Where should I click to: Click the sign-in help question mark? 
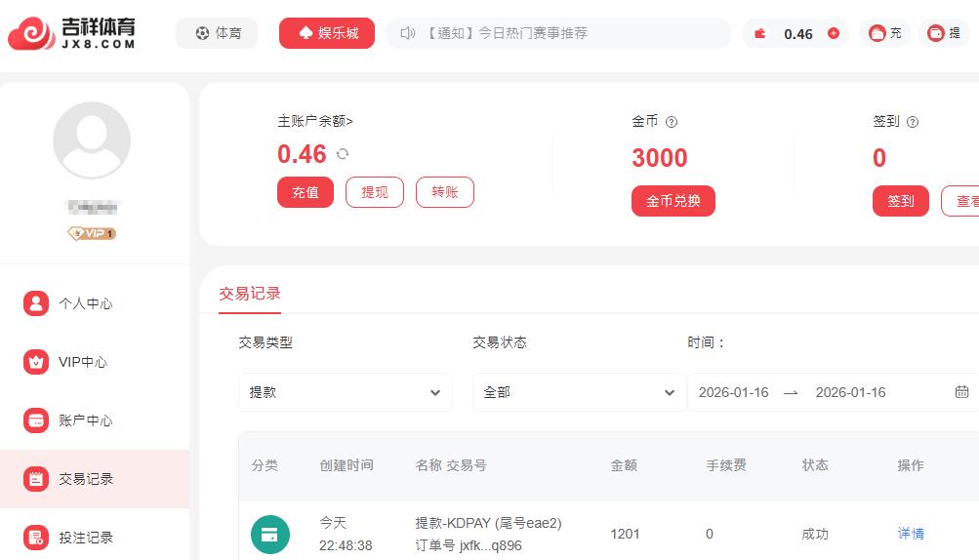point(913,122)
